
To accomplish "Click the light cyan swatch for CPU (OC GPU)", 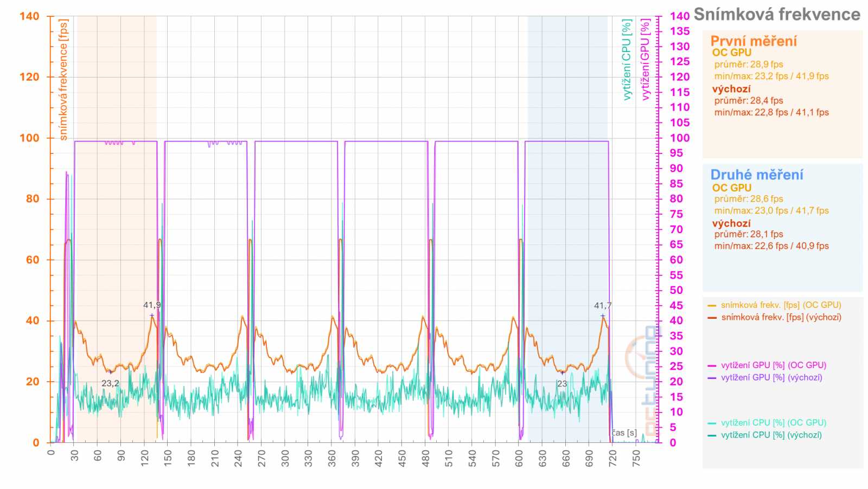I will click(x=712, y=423).
